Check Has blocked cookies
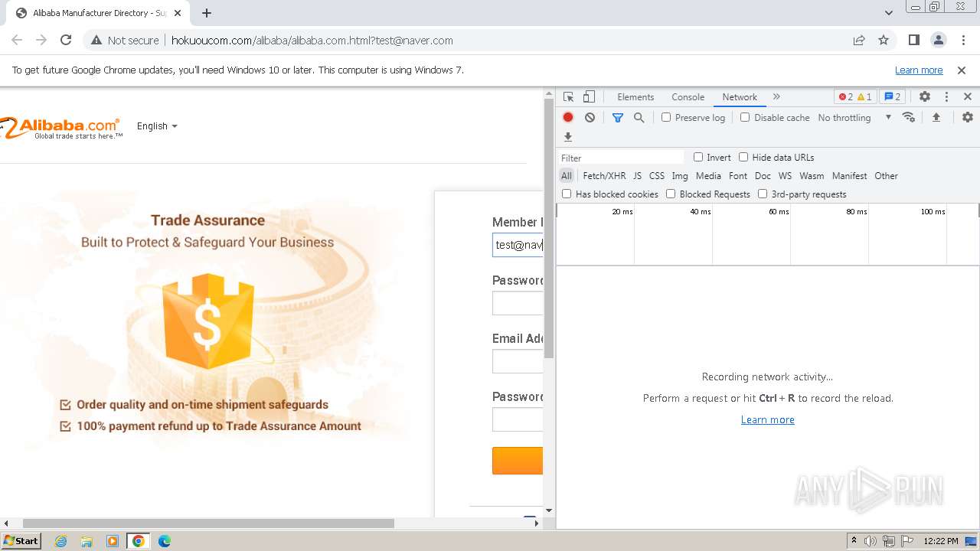Image resolution: width=980 pixels, height=551 pixels. [567, 194]
